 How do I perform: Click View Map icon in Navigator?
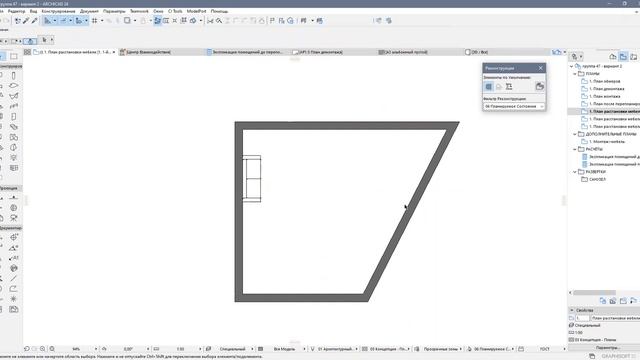coord(623,57)
